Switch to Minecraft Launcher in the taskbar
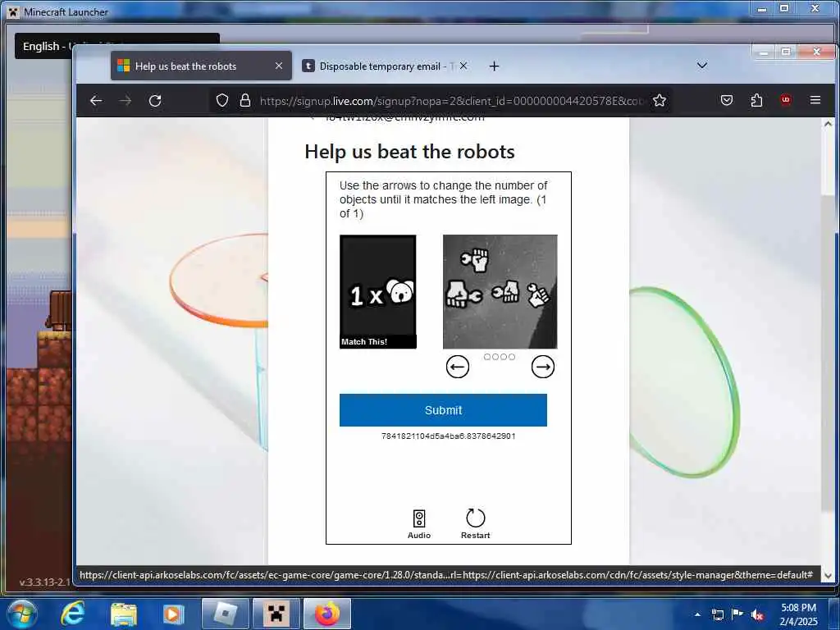Viewport: 840px width, 630px height. point(276,614)
